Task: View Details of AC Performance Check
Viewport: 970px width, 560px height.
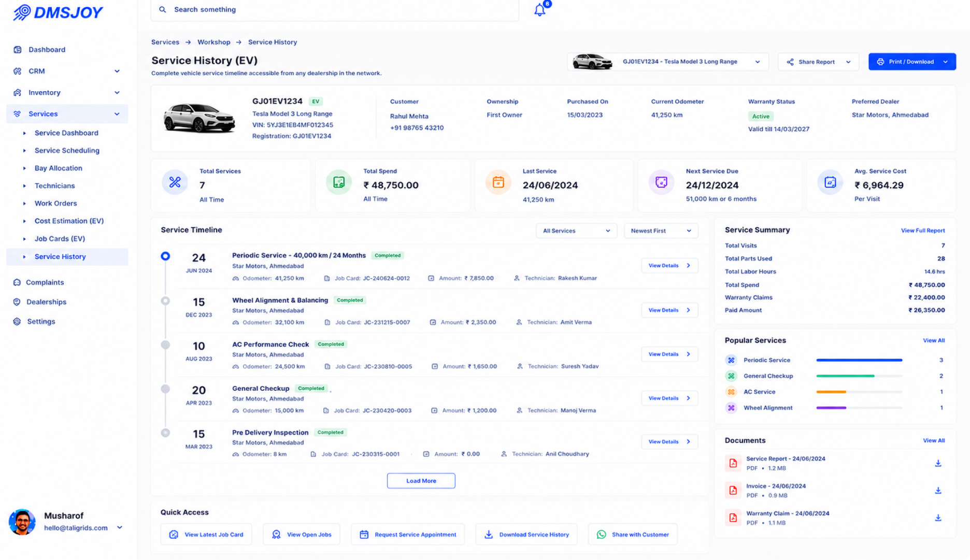Action: click(x=669, y=354)
